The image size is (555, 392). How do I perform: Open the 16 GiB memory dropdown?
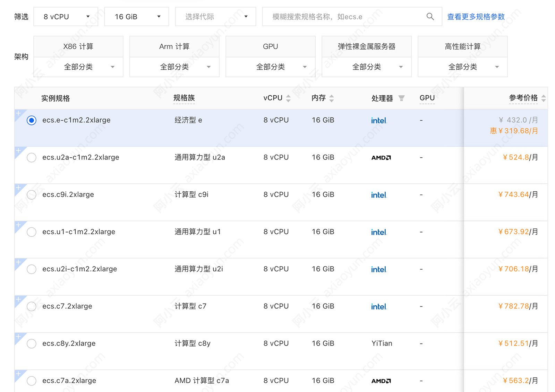tap(137, 17)
